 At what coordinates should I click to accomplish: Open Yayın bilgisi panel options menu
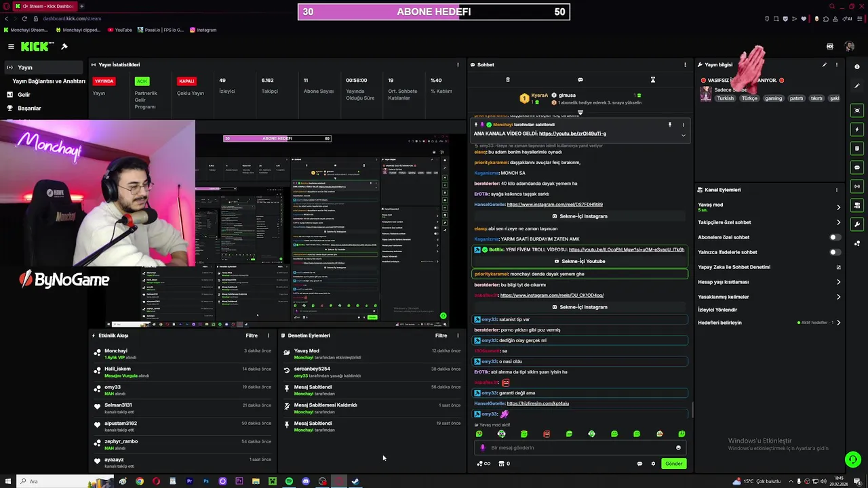pyautogui.click(x=837, y=65)
